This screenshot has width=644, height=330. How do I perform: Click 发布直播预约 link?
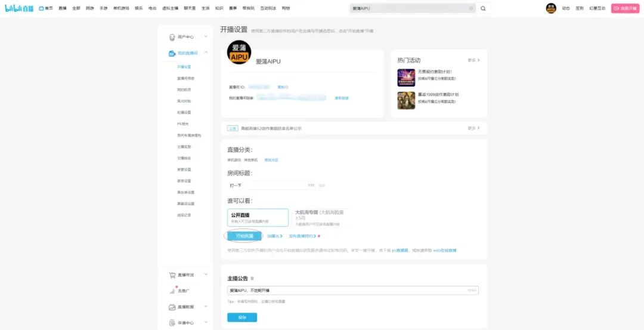[302, 236]
